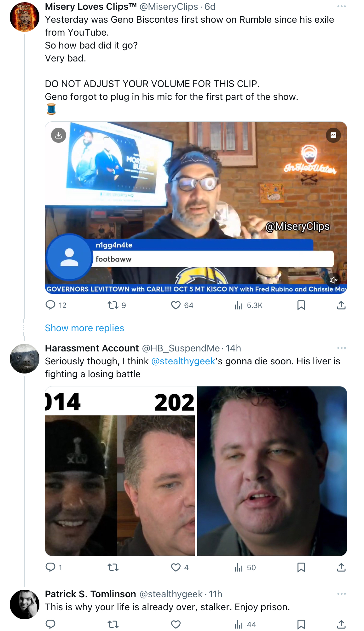Open the honey badger profile avatar
Viewport: 364px width, 631px height.
point(25,359)
